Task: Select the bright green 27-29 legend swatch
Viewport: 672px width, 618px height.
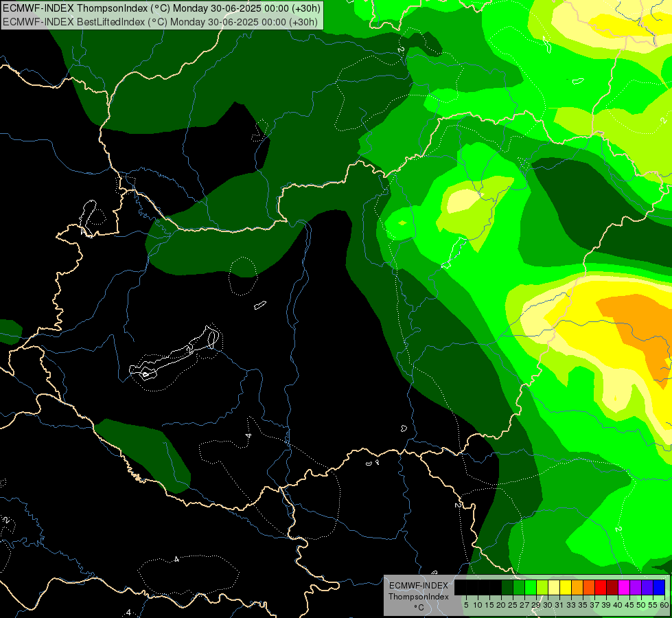Action: [x=531, y=587]
